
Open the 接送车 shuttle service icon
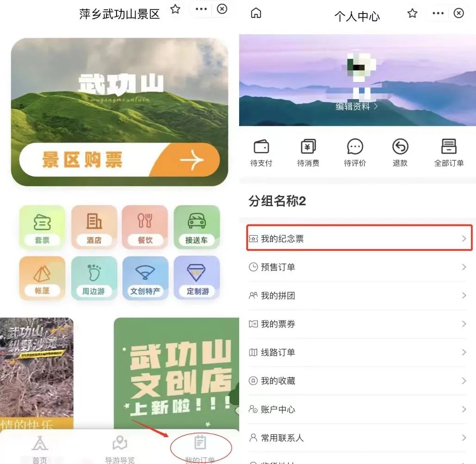click(197, 227)
